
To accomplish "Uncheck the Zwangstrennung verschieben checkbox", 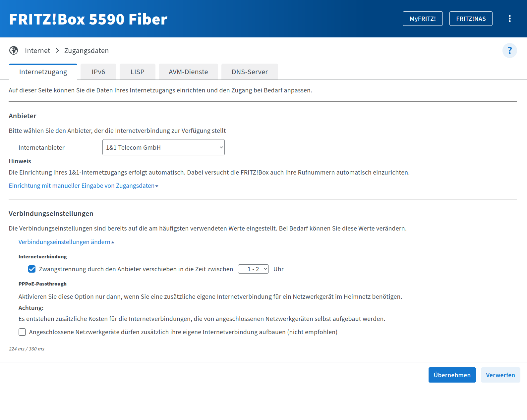I will coord(32,269).
